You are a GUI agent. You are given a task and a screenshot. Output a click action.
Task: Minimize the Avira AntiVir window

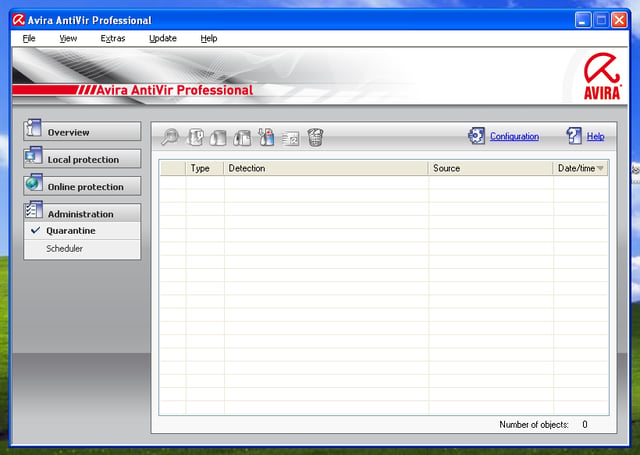point(582,20)
